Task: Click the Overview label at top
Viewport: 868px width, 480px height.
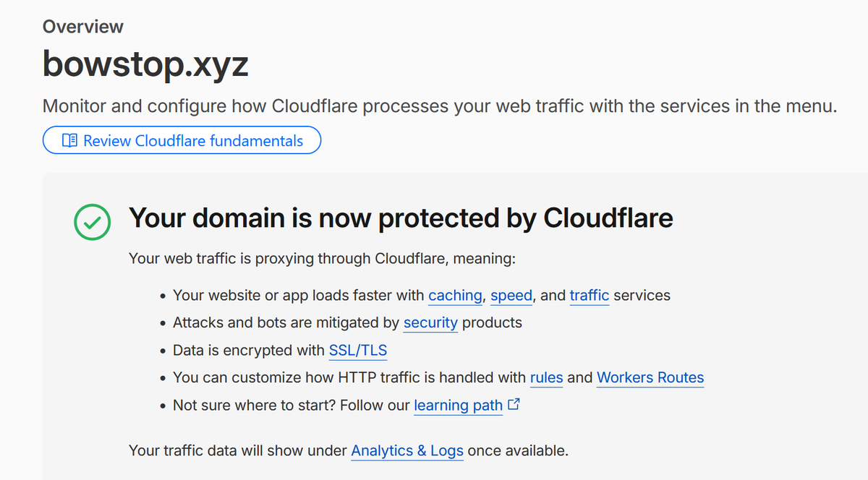Action: (x=83, y=27)
